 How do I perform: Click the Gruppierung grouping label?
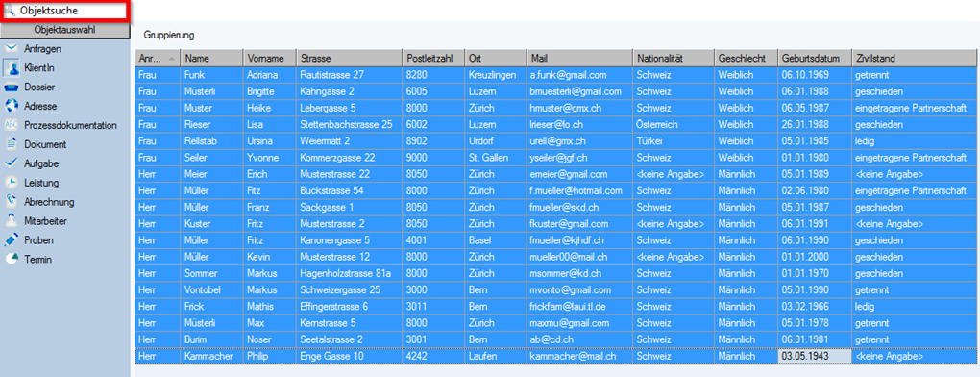click(x=169, y=35)
